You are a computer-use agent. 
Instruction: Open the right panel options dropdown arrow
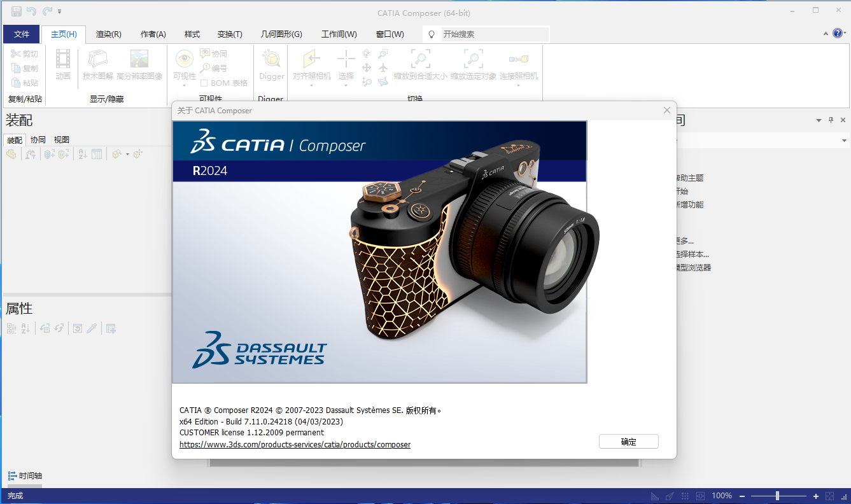tap(819, 120)
